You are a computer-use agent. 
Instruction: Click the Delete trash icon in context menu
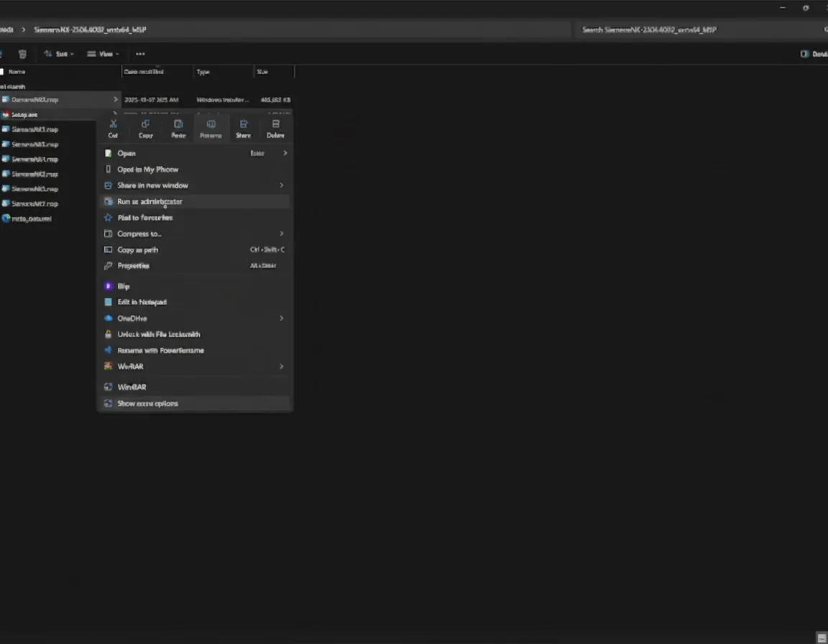click(x=276, y=124)
